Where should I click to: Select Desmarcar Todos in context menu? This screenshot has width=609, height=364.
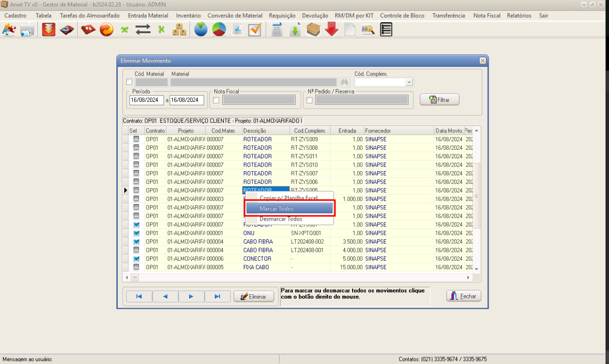click(281, 219)
